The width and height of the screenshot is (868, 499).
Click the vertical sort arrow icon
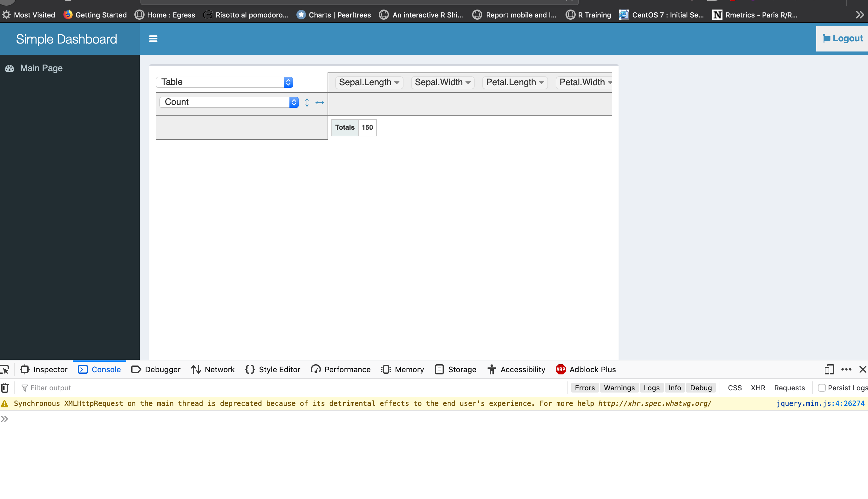click(x=307, y=102)
